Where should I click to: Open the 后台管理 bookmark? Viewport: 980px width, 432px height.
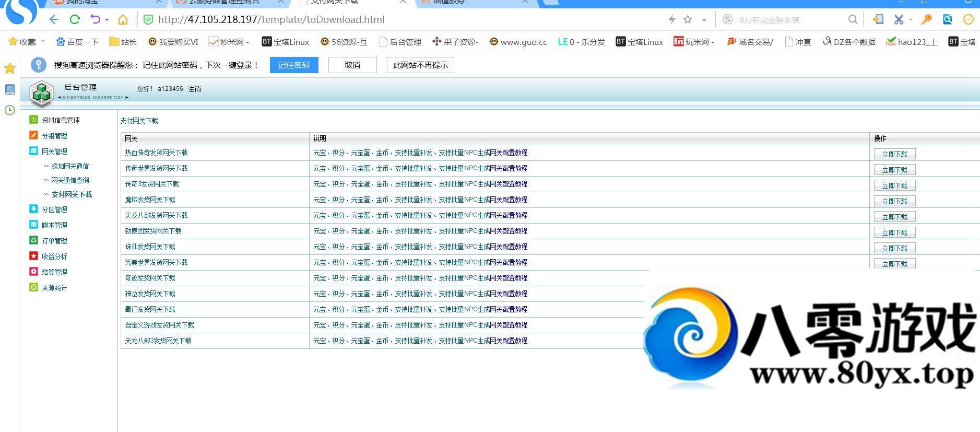[400, 42]
